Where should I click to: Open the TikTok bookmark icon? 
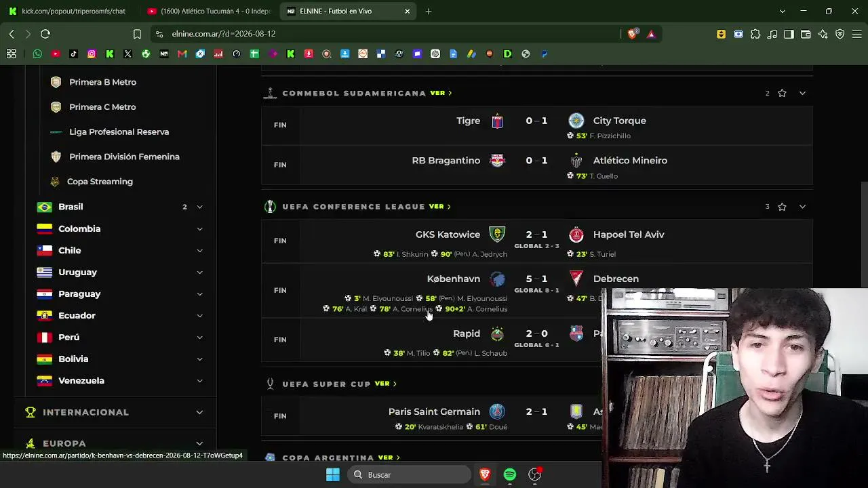(74, 54)
